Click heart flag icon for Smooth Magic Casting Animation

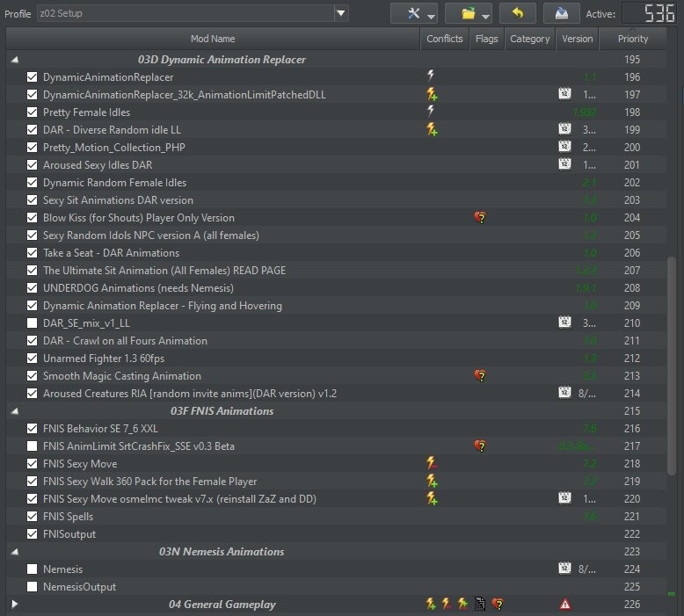[480, 376]
